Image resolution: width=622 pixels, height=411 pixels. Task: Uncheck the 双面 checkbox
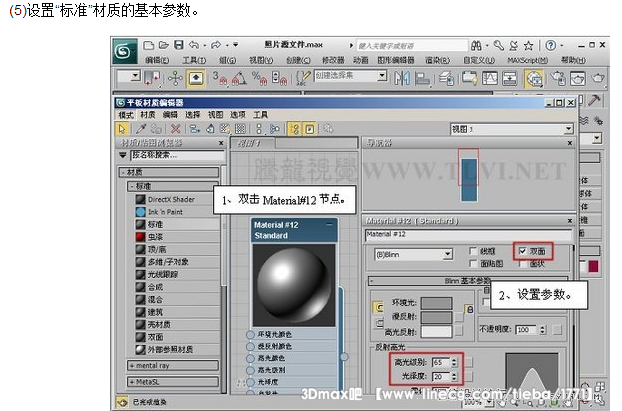522,251
